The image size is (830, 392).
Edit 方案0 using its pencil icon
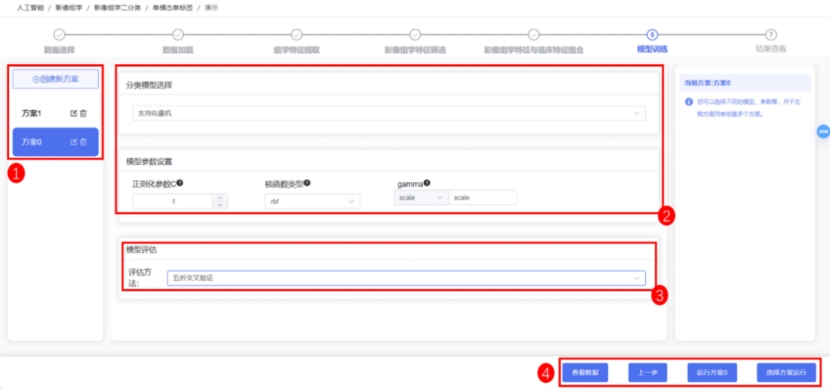point(74,142)
